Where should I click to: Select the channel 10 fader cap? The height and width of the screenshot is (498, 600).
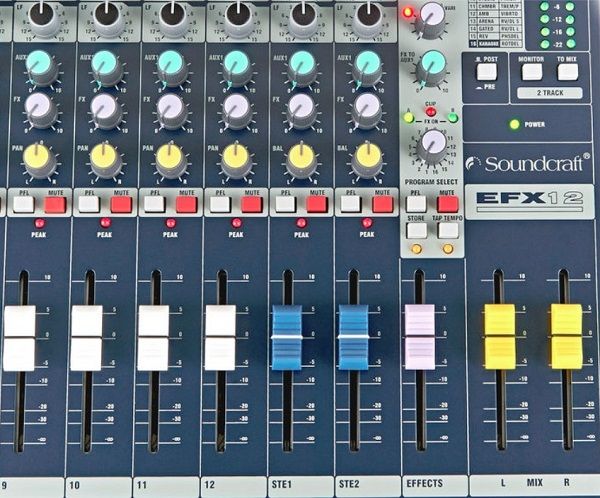(86, 338)
